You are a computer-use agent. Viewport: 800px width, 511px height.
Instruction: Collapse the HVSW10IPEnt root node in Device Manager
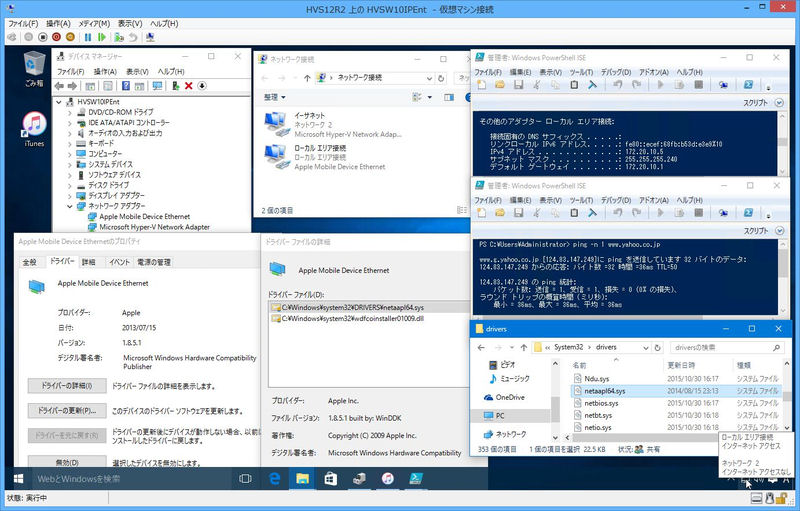tap(59, 102)
